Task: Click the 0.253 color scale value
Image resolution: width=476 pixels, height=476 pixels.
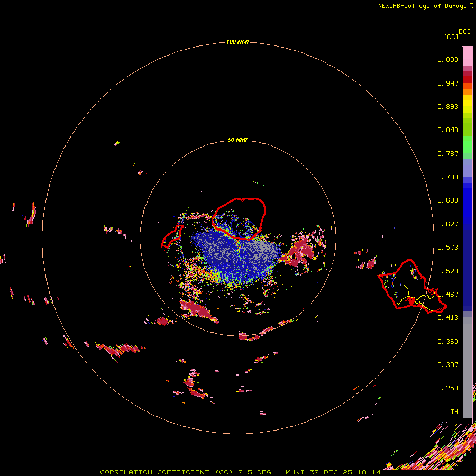Action: [x=448, y=388]
